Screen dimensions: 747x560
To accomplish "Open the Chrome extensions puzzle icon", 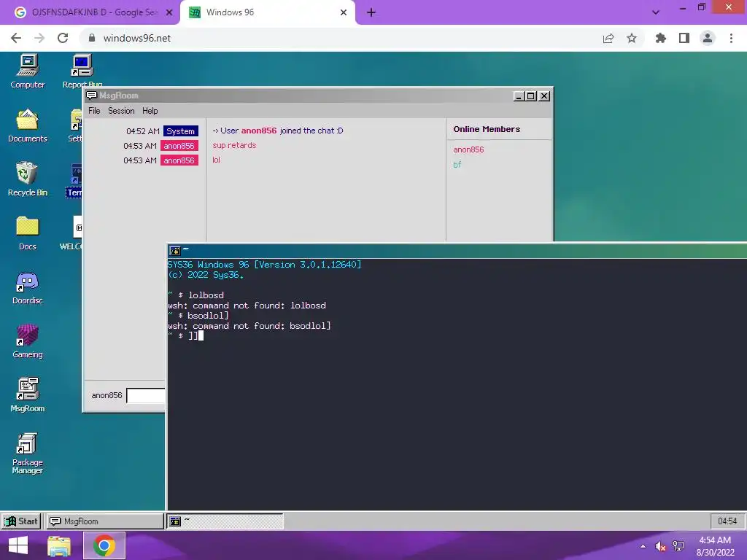I will pyautogui.click(x=660, y=38).
